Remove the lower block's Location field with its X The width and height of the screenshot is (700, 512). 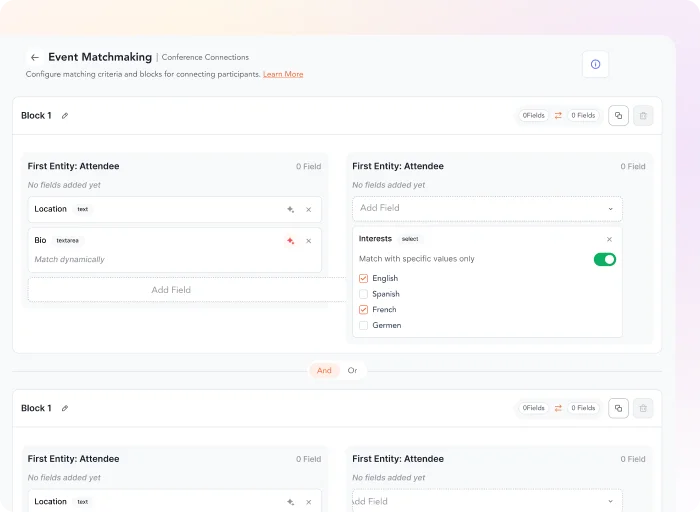(308, 502)
